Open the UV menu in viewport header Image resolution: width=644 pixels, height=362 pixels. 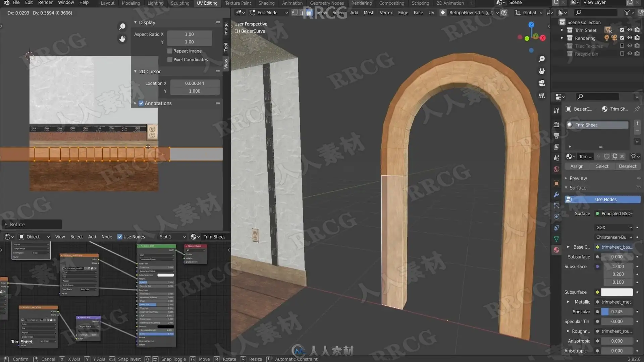(431, 13)
